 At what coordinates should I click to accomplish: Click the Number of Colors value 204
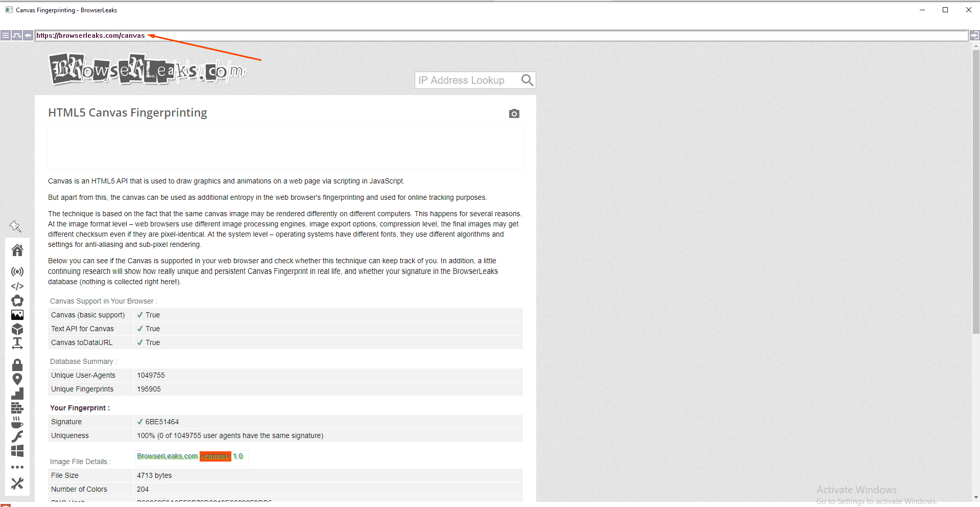coord(142,489)
